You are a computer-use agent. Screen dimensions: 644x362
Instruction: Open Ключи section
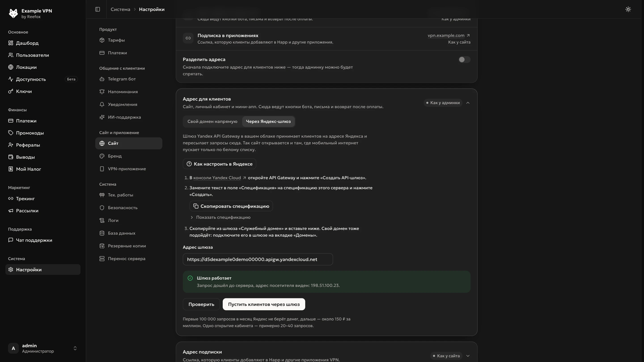click(43, 91)
